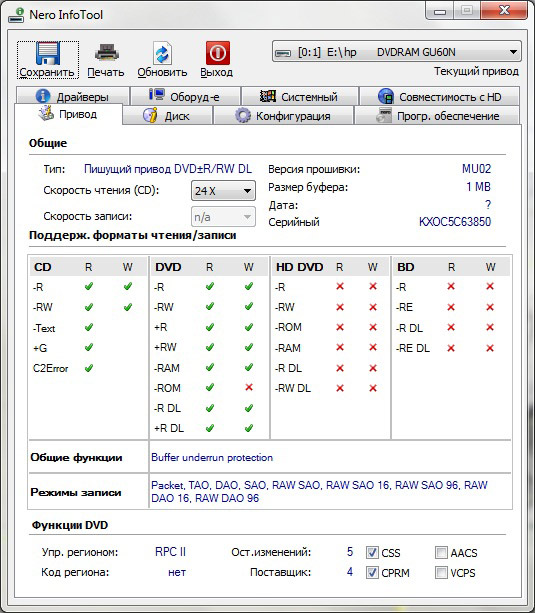535x613 pixels.
Task: Switch to the Совместимость с HD tab
Action: point(440,96)
